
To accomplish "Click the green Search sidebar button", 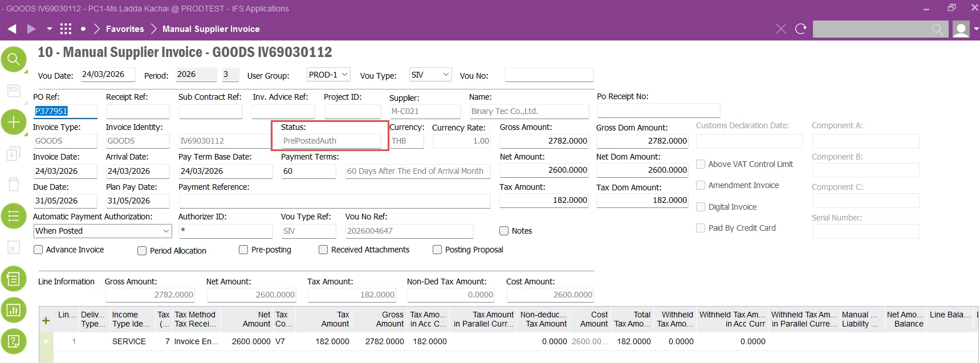I will click(14, 59).
